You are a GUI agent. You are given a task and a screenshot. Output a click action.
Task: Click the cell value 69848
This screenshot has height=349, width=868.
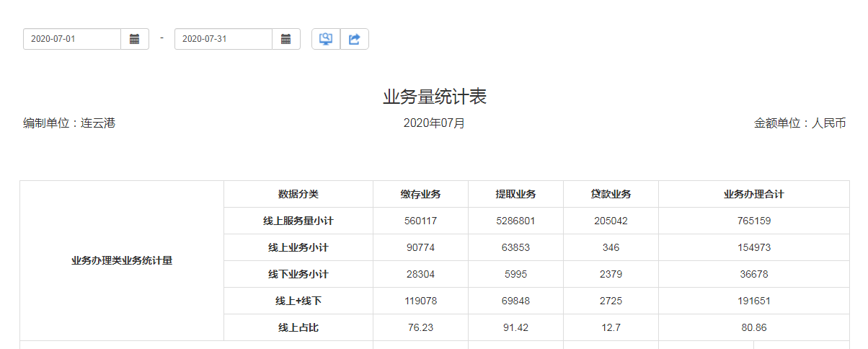pos(515,301)
